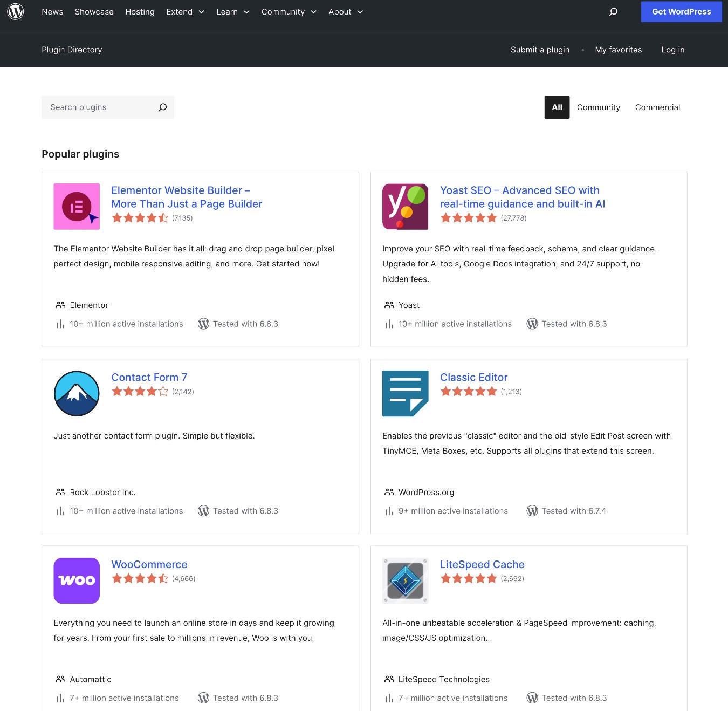
Task: Open the Hosting menu item
Action: (140, 11)
